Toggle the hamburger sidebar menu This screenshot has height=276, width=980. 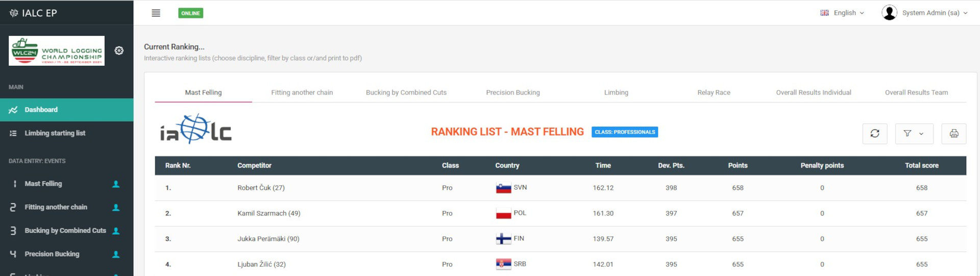(x=156, y=13)
